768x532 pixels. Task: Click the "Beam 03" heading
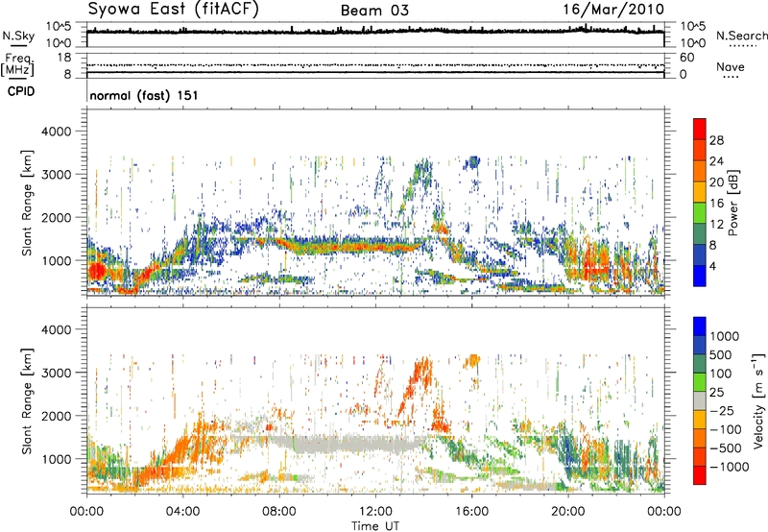pyautogui.click(x=374, y=11)
